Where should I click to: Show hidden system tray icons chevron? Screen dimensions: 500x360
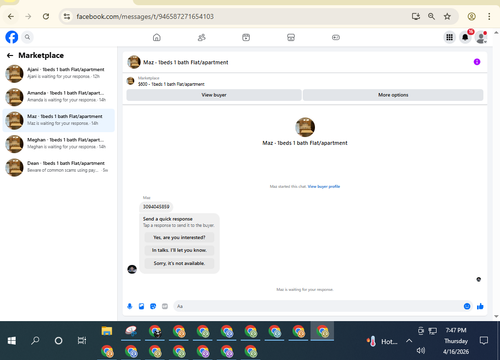click(x=409, y=341)
